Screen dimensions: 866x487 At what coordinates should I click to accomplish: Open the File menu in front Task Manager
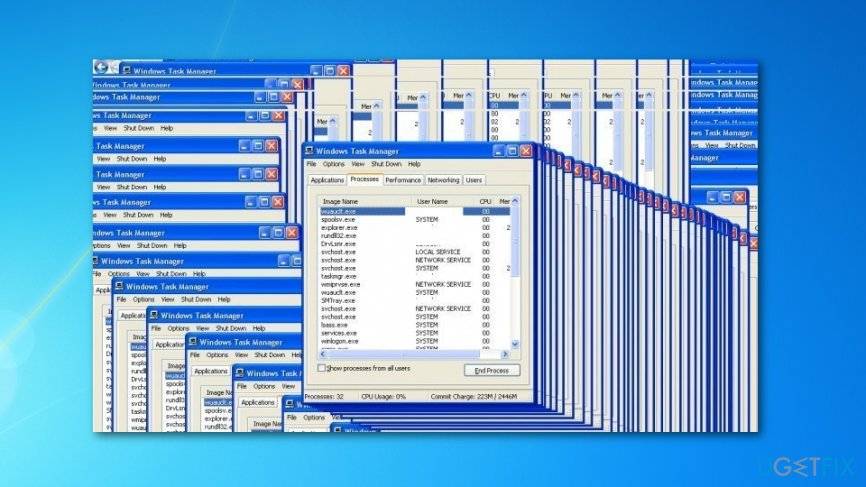coord(312,164)
